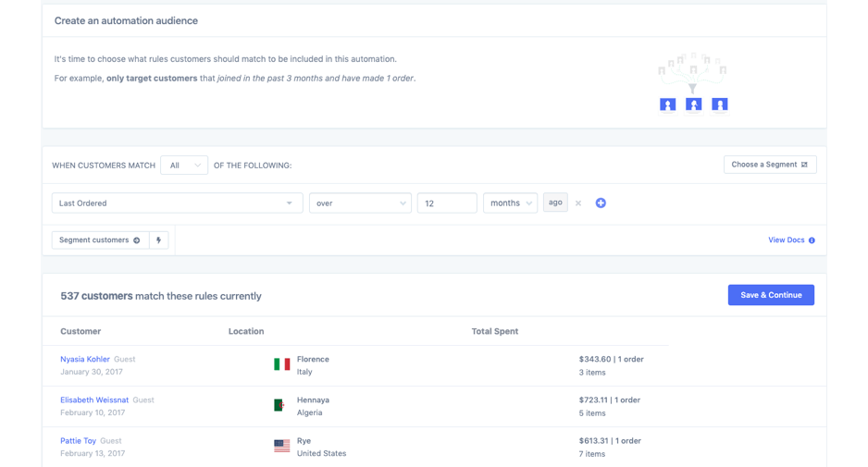Click the Italy flag icon

pos(282,364)
